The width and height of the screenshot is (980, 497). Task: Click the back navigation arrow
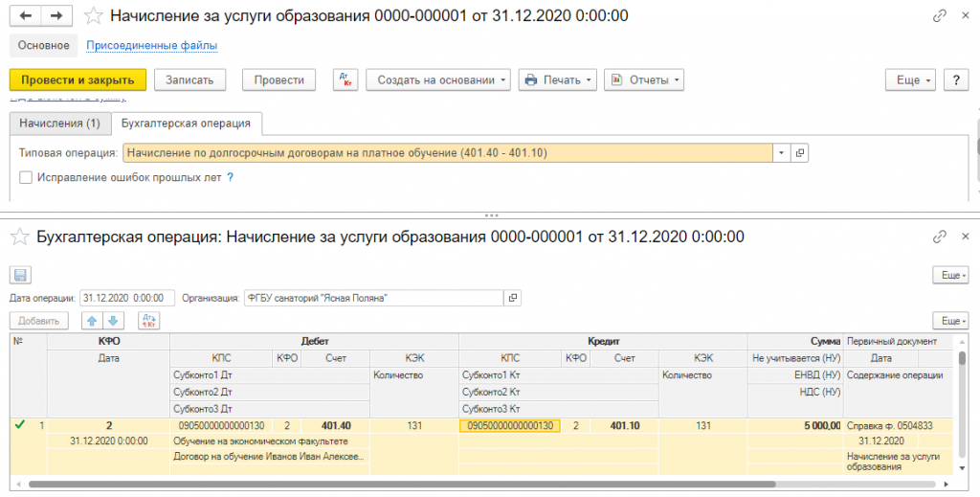[26, 16]
